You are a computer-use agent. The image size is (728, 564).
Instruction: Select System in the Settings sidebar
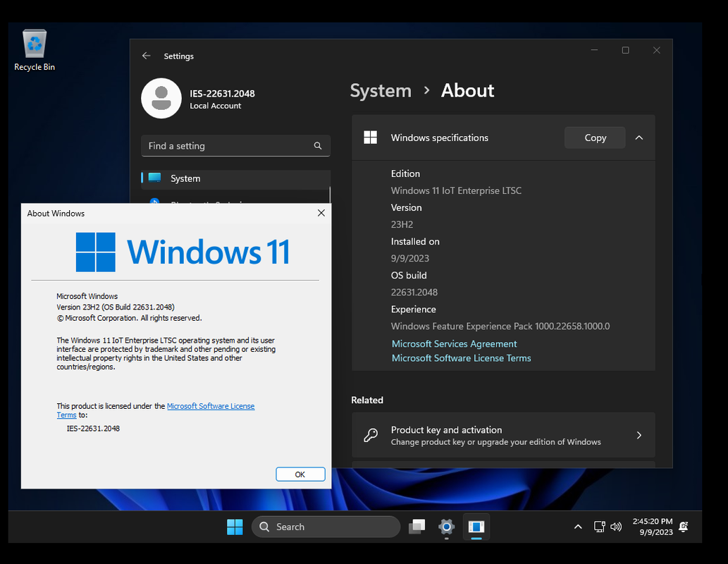235,179
